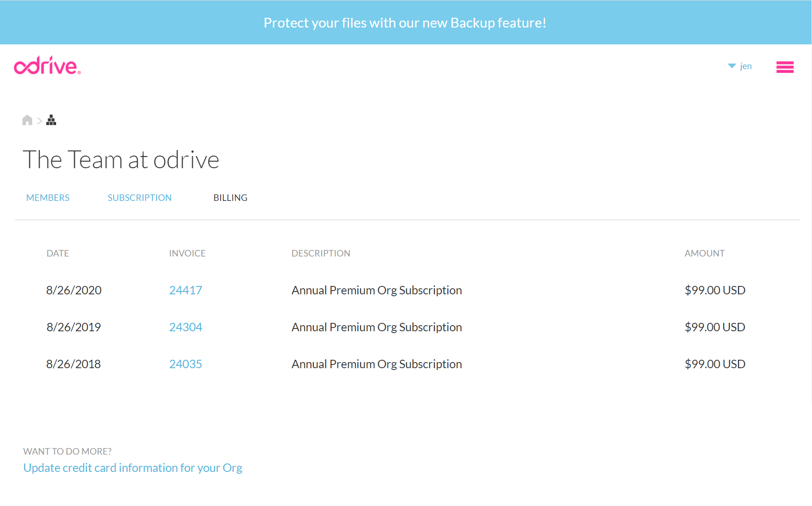Screen dimensions: 812x506
Task: Open invoice 24417
Action: (x=185, y=290)
